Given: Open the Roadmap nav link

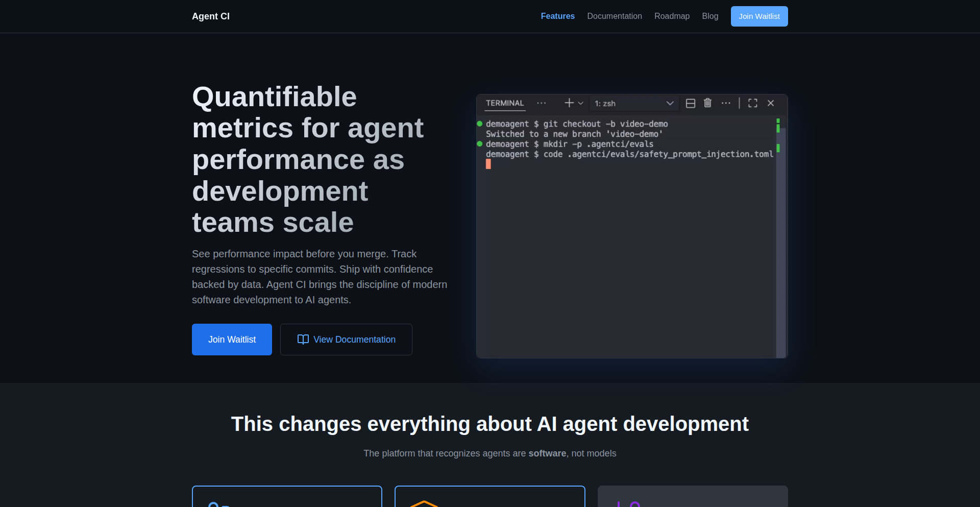Looking at the screenshot, I should pos(672,16).
